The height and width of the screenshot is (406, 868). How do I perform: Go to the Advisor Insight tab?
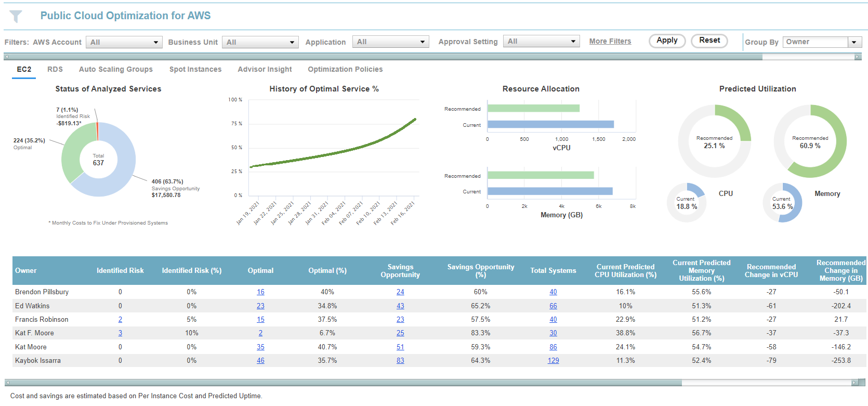[265, 69]
